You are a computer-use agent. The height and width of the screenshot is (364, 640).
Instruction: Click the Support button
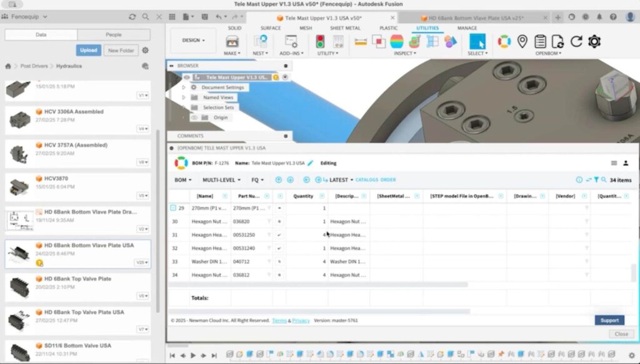[609, 320]
